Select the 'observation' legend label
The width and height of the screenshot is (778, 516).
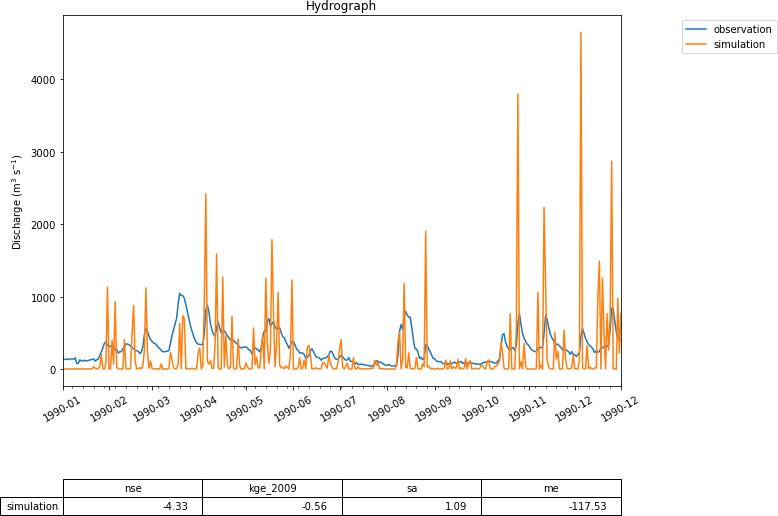(x=741, y=29)
